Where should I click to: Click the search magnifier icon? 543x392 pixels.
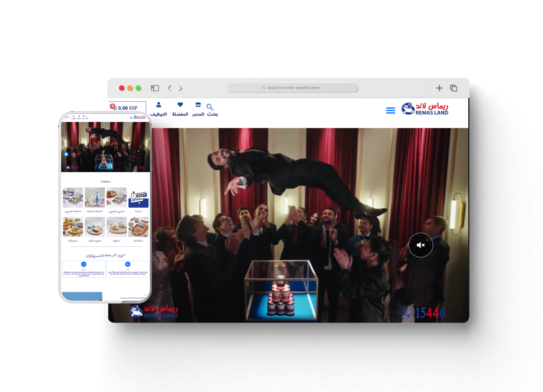210,107
